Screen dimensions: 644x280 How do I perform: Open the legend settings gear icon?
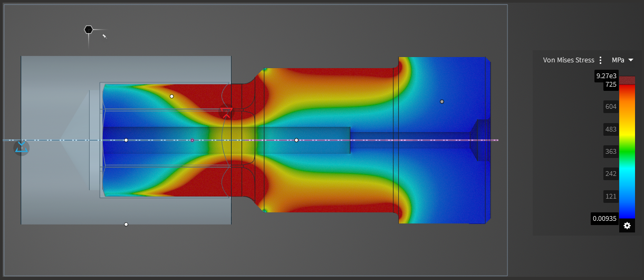(627, 226)
